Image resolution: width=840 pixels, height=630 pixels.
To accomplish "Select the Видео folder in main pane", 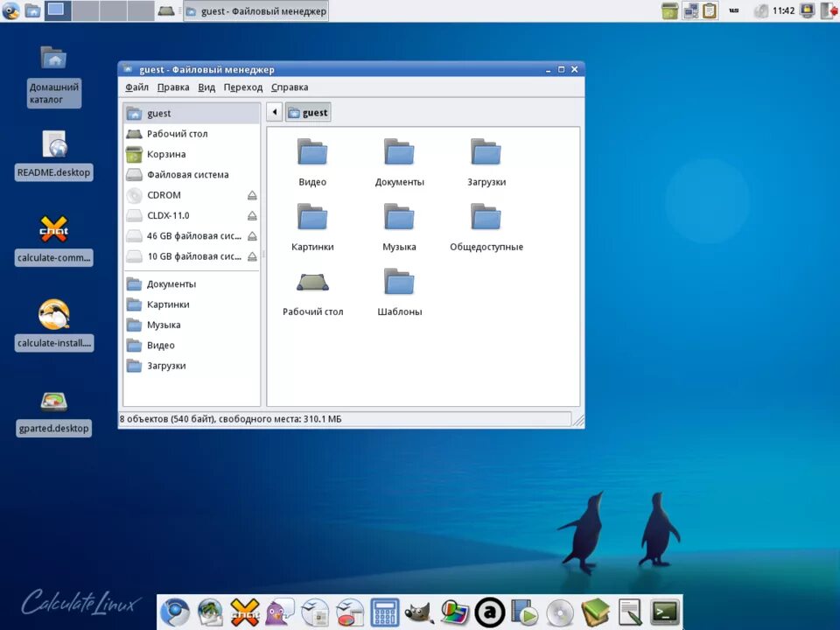I will click(x=312, y=163).
